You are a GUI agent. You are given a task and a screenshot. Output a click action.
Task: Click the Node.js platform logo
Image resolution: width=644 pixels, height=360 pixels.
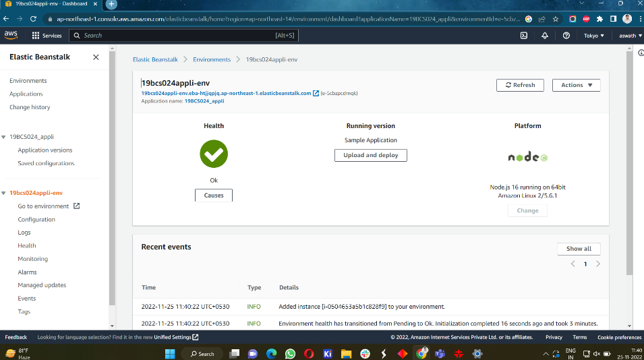click(528, 157)
